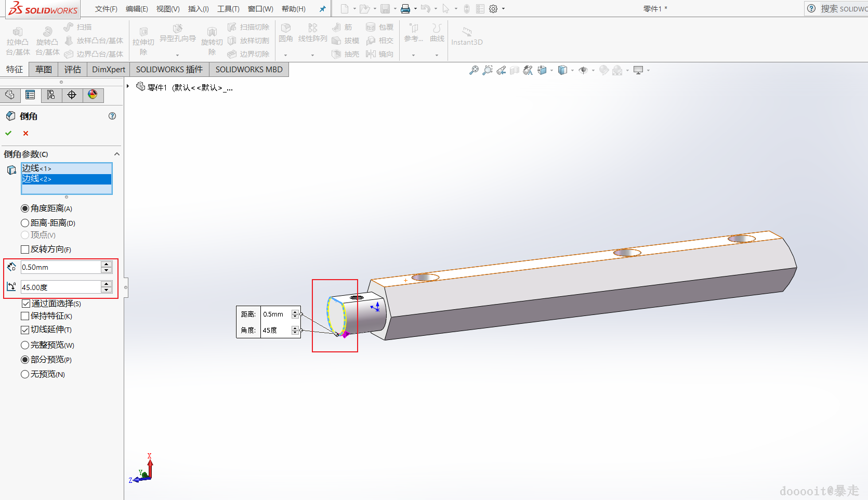Image resolution: width=868 pixels, height=500 pixels.
Task: Open the 插入 menu
Action: click(x=198, y=9)
